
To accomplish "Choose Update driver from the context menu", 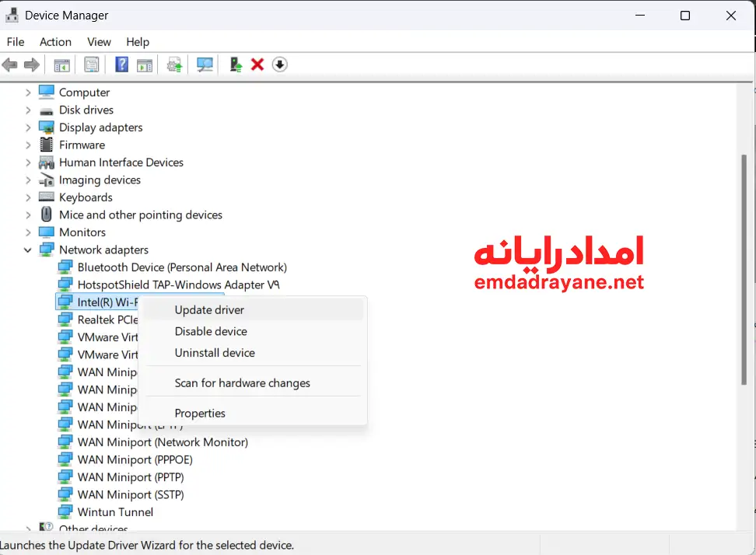I will point(208,309).
